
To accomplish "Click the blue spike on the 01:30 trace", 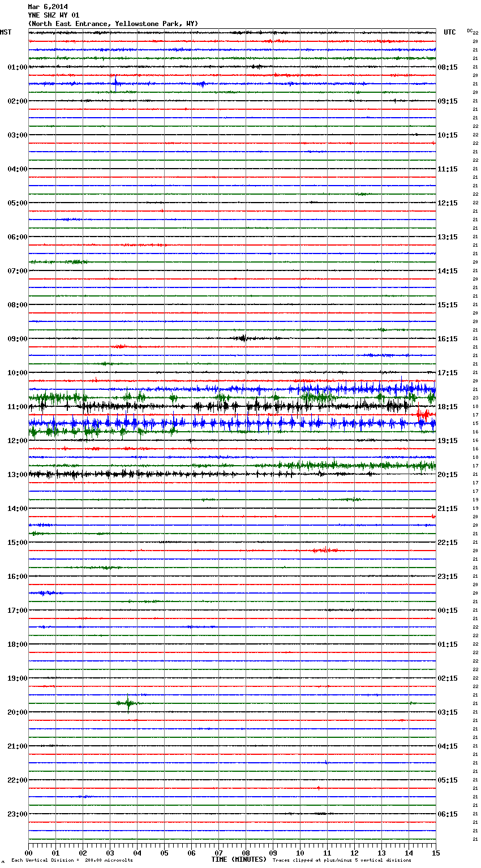I will click(x=115, y=83).
